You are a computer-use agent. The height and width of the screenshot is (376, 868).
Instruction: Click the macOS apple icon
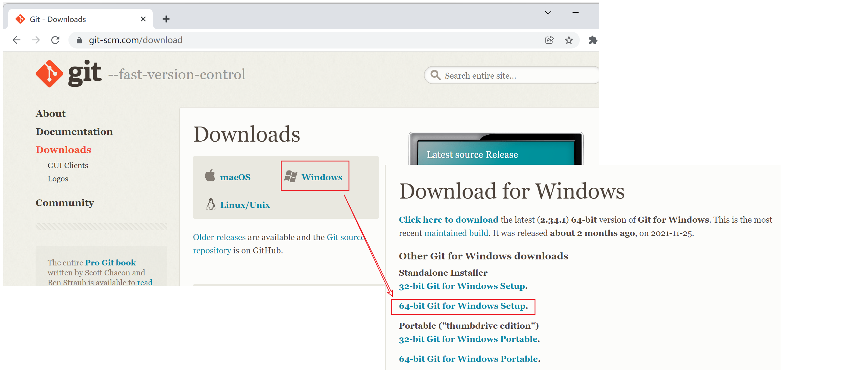(210, 176)
